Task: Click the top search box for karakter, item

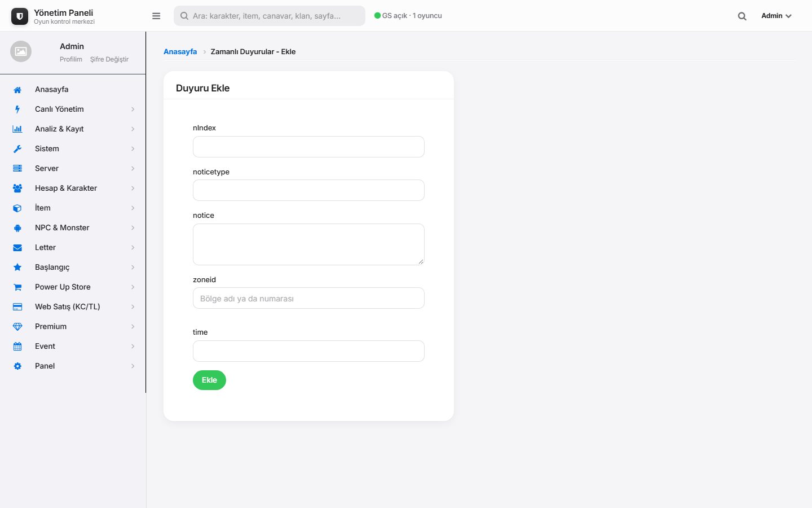Action: [x=270, y=16]
